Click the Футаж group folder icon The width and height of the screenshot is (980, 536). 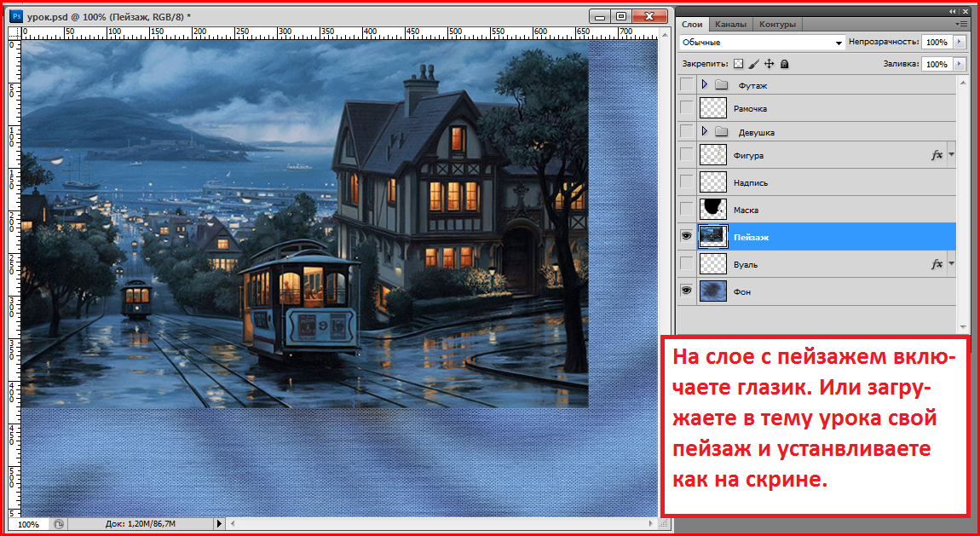(x=722, y=85)
